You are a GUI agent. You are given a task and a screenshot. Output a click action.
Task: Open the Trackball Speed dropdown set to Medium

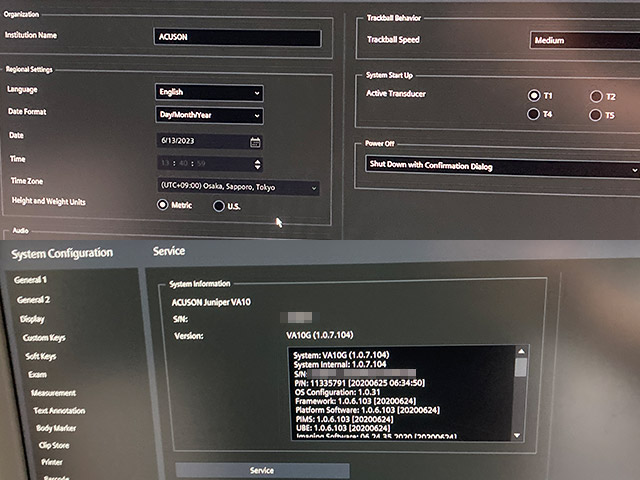(585, 40)
